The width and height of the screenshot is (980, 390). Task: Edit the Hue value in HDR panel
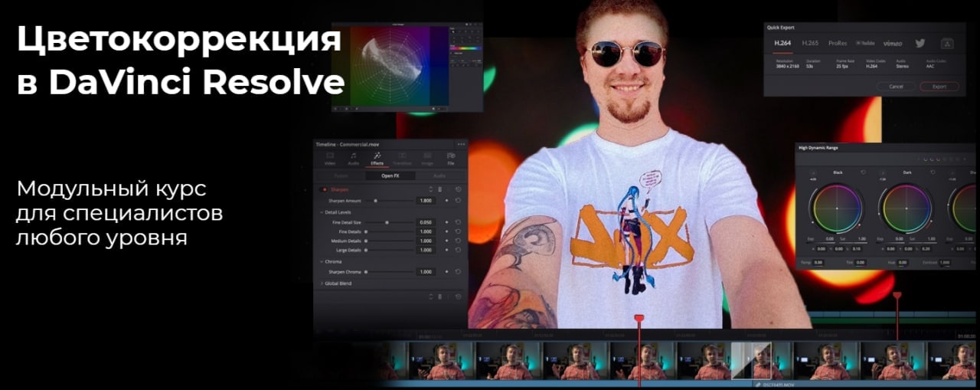(x=903, y=262)
